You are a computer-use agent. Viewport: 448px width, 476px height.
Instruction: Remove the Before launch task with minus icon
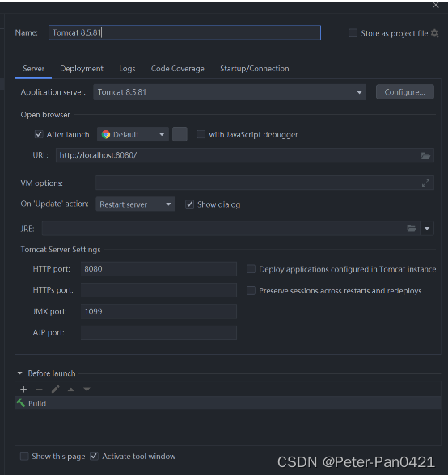tap(39, 390)
